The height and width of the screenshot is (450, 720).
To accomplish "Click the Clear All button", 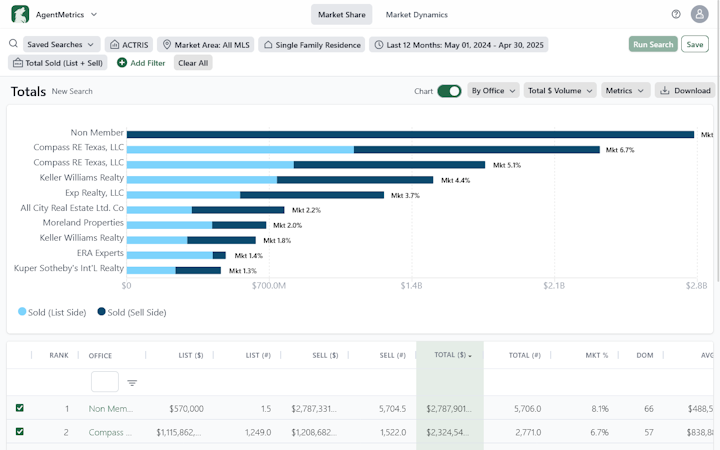I will pos(193,63).
